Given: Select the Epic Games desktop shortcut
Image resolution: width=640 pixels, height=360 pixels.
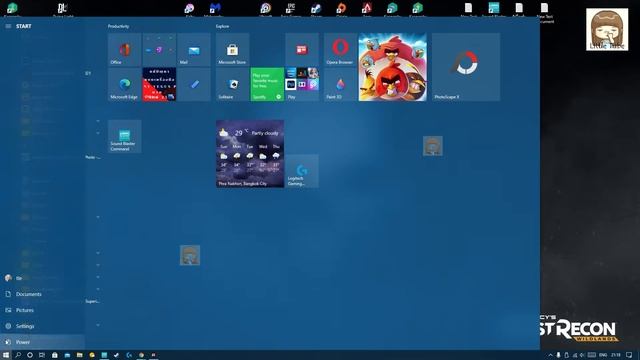Looking at the screenshot, I should click(x=291, y=9).
